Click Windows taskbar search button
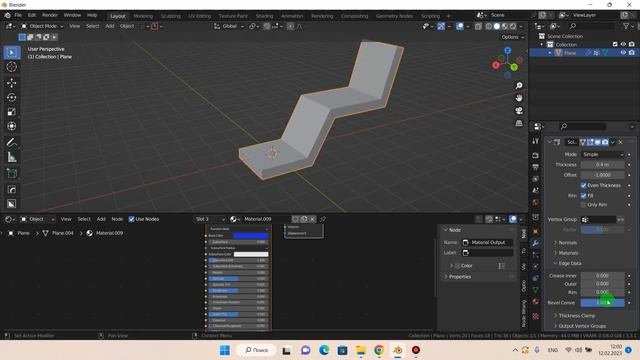 point(256,350)
